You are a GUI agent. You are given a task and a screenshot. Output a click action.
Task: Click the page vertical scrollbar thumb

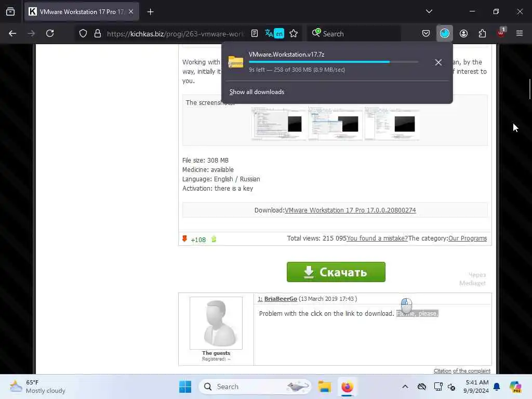(529, 89)
